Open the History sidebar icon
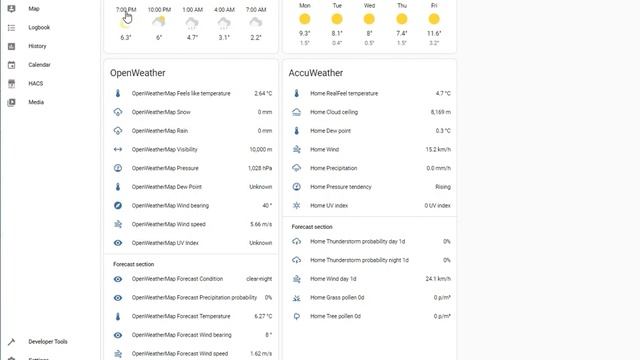 click(x=11, y=46)
